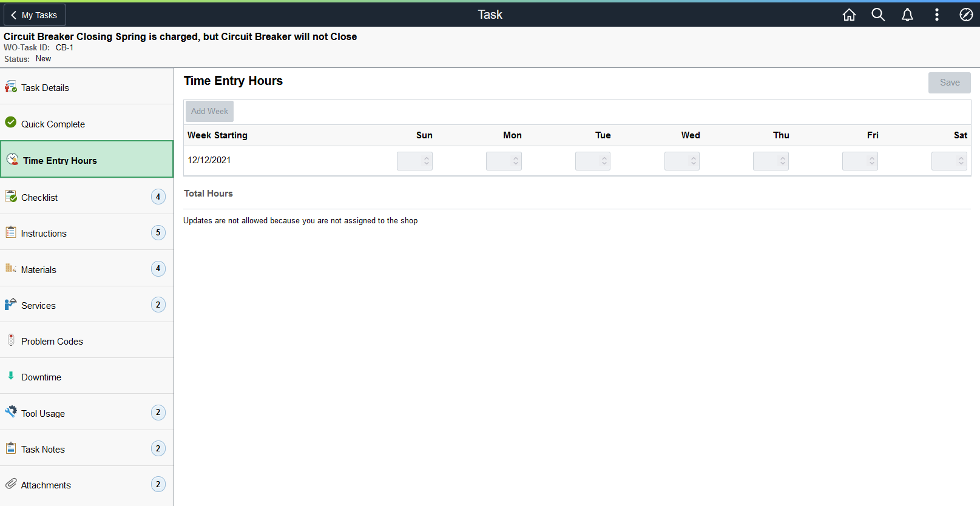Open the Services tab label
Image resolution: width=980 pixels, height=506 pixels.
coord(38,306)
